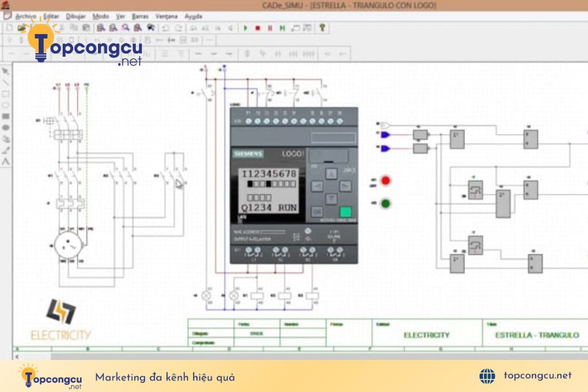Stop the simulation with the red square icon
This screenshot has width=588, height=392.
click(257, 27)
